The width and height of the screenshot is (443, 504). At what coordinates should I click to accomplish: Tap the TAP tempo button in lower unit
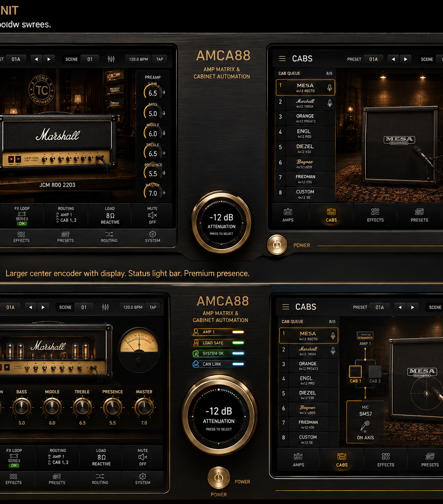point(153,307)
